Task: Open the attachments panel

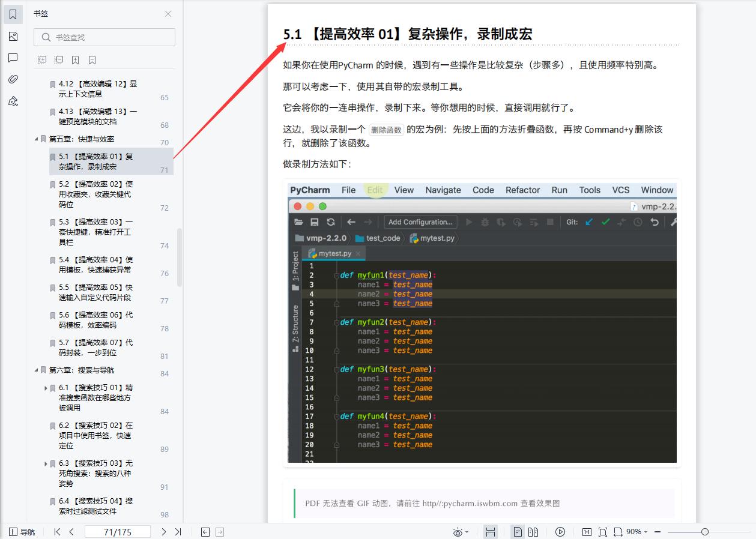Action: tap(13, 79)
